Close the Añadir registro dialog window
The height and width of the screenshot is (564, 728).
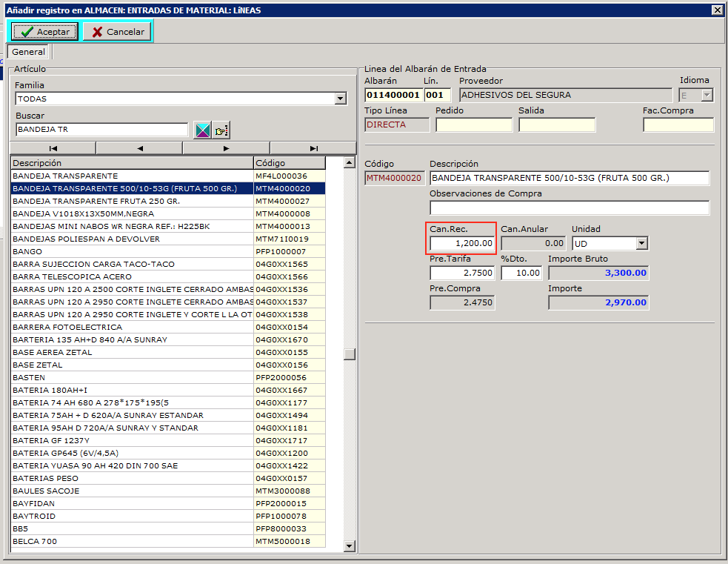coord(716,10)
